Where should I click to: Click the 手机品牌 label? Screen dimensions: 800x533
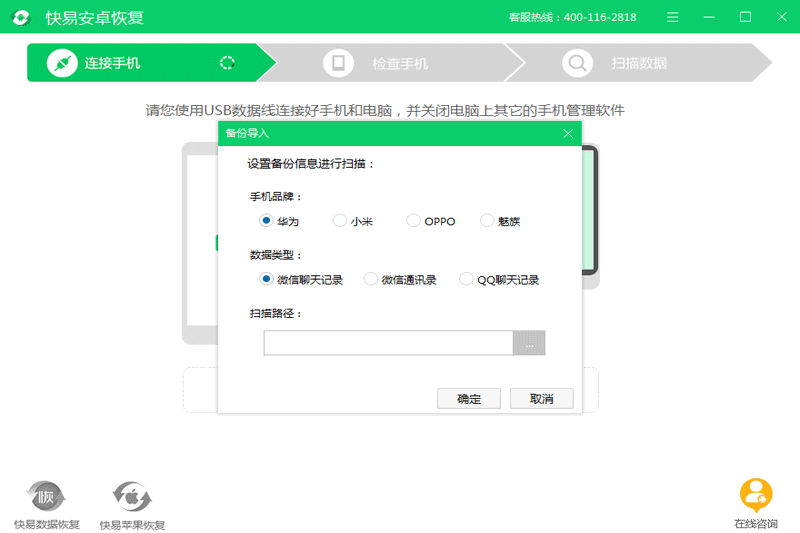(276, 197)
